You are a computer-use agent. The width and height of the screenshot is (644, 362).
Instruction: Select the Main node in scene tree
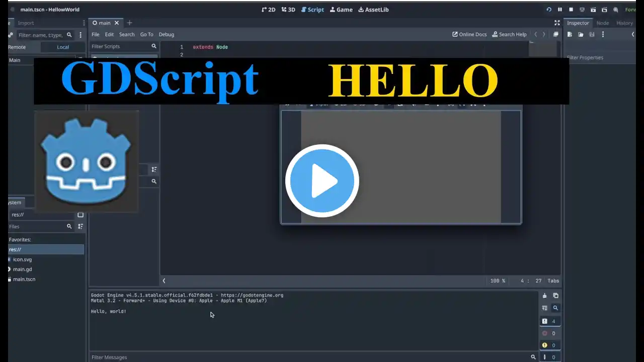pos(15,60)
